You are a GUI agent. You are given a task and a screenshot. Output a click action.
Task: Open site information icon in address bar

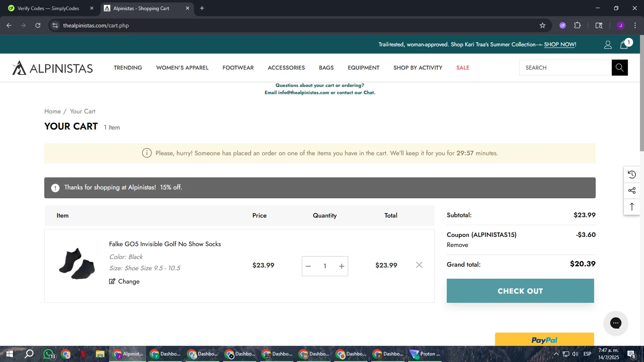(55, 25)
